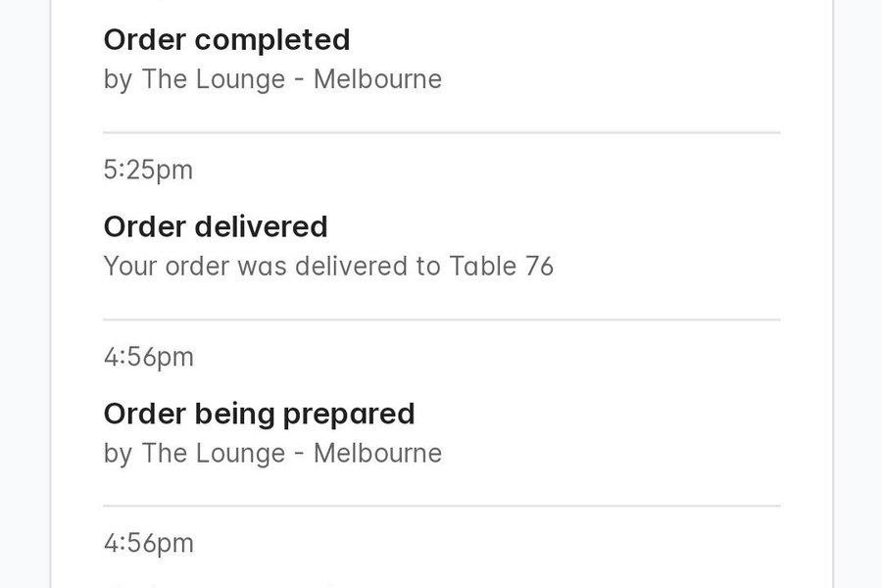Tap the word "Melbourne" in Order completed subtitle
The image size is (882, 588).
[x=377, y=78]
